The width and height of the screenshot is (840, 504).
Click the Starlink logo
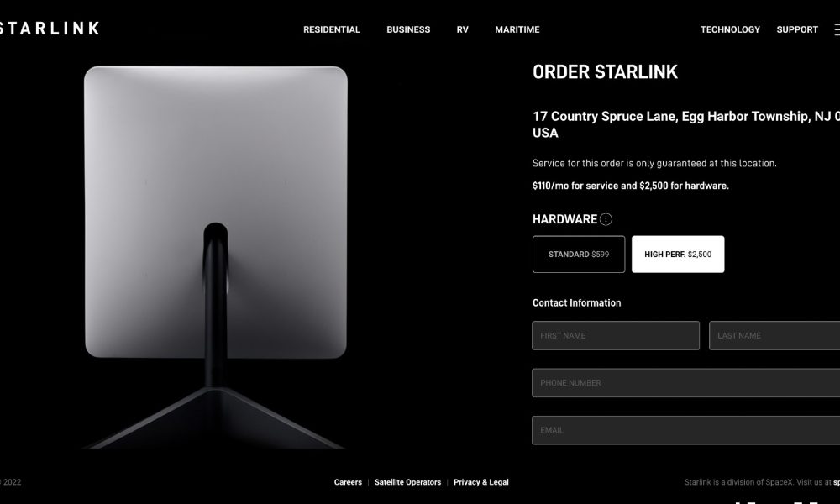click(x=50, y=29)
